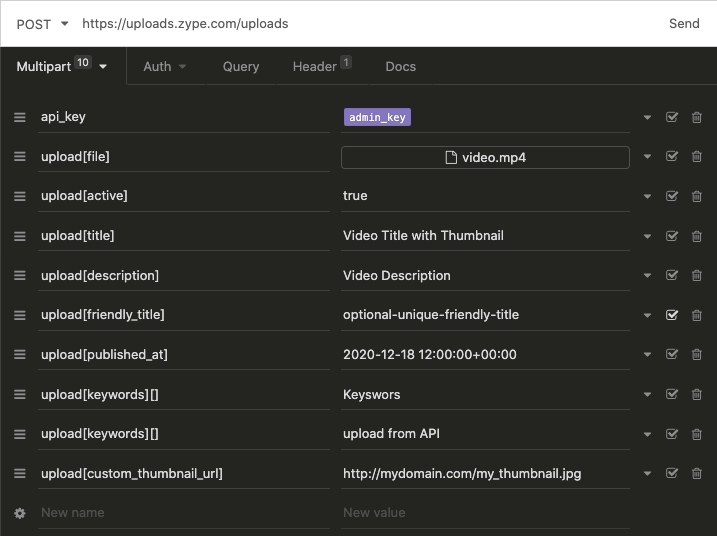Switch to the Query tab
This screenshot has width=717, height=536.
pyautogui.click(x=241, y=67)
